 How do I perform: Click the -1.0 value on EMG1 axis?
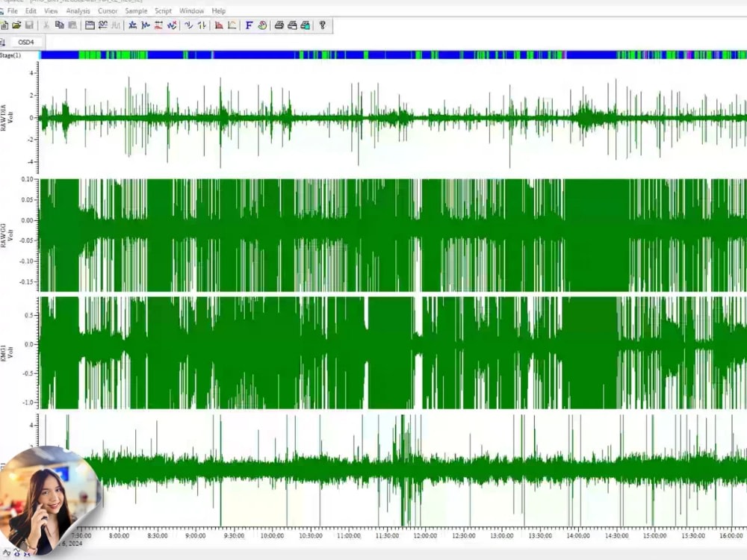coord(28,402)
